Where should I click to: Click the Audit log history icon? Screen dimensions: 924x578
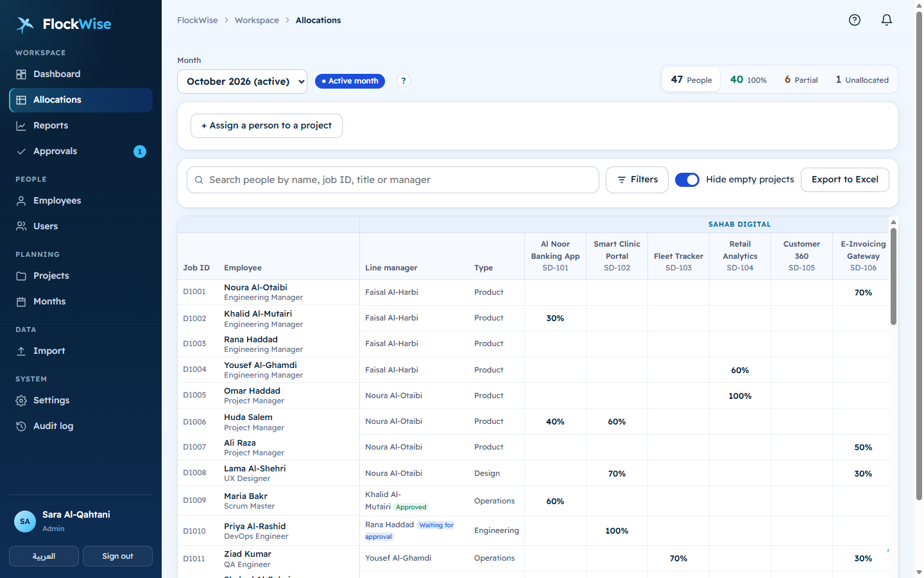click(21, 426)
